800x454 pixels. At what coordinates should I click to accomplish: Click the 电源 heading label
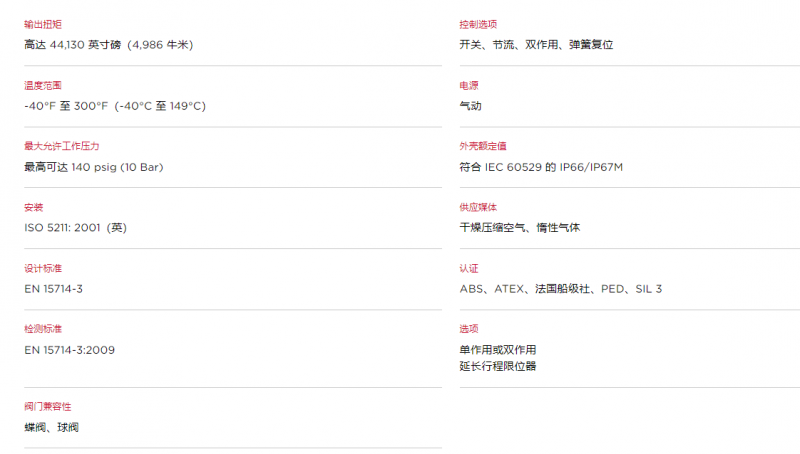tap(469, 85)
